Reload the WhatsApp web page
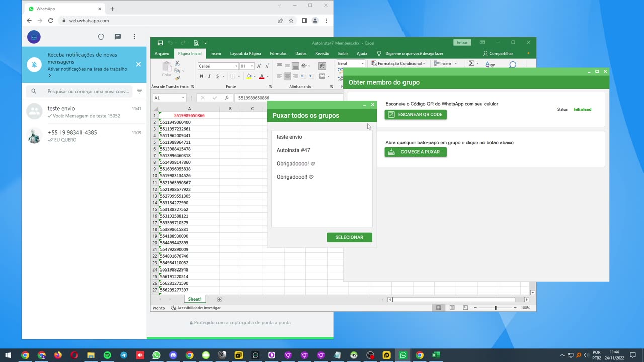This screenshot has height=362, width=644. 50,21
